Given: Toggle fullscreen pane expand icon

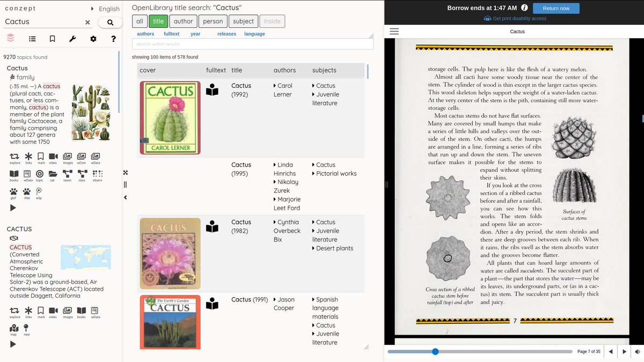Looking at the screenshot, I should click(x=125, y=173).
